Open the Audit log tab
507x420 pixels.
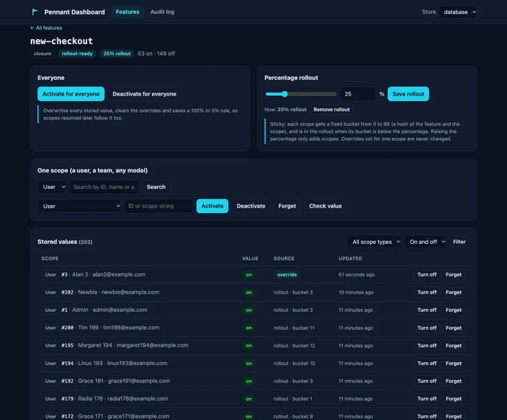point(162,12)
